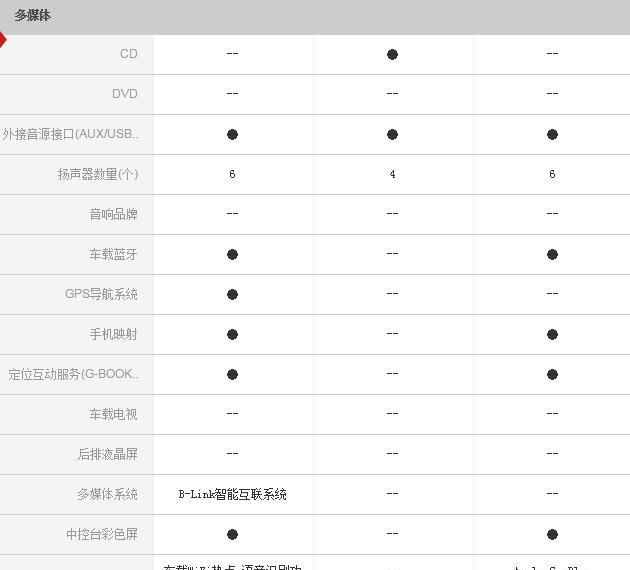
Task: Click the 外接音源接口(AUX/USB.. row label
Action: (x=70, y=134)
